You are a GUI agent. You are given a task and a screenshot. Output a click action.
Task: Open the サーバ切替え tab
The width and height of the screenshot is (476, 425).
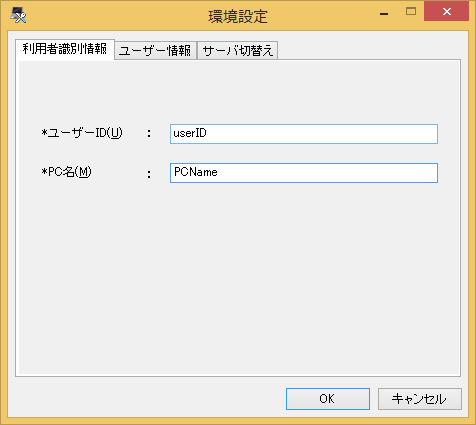pos(238,51)
